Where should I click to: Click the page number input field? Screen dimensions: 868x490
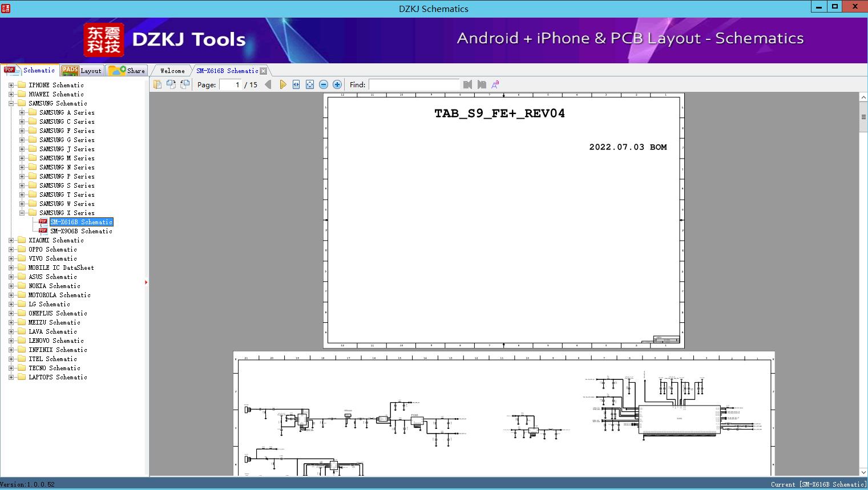(231, 84)
